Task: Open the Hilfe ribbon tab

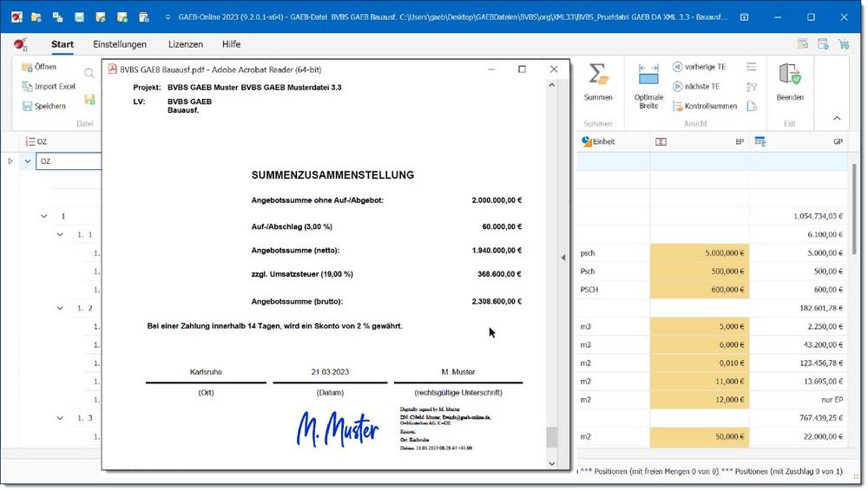Action: (x=232, y=44)
